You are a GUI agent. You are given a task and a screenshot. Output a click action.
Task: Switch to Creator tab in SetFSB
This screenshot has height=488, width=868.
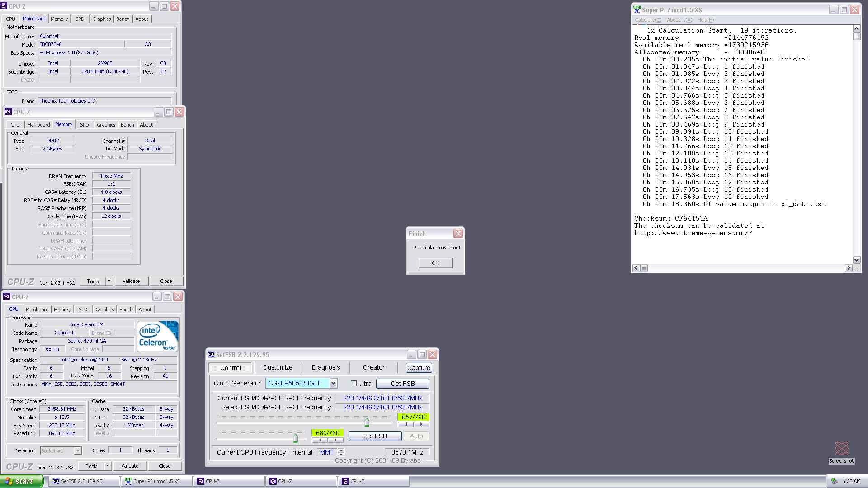point(374,368)
